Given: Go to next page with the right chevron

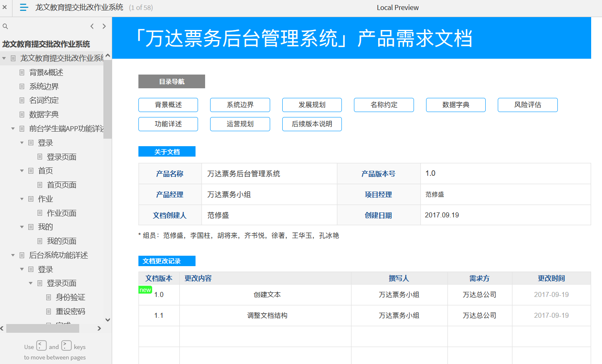Looking at the screenshot, I should [x=104, y=26].
